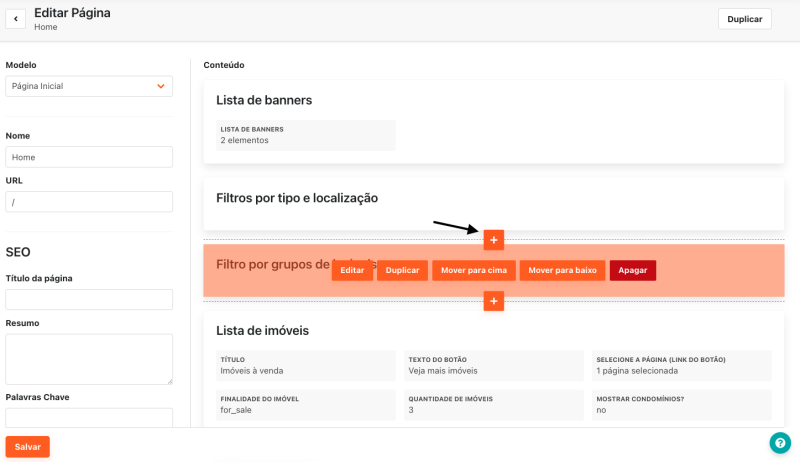This screenshot has height=462, width=800.
Task: Click the Nome input field
Action: 89,157
